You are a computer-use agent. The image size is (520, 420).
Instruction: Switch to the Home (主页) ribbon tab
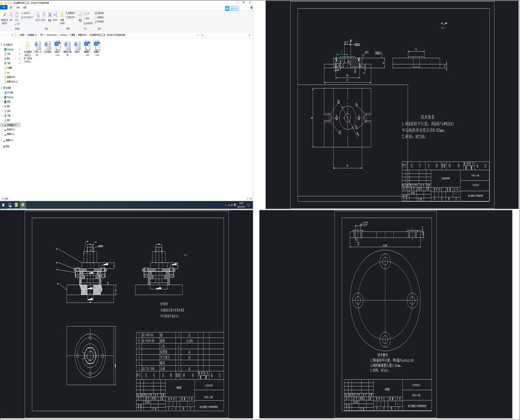pyautogui.click(x=11, y=7)
